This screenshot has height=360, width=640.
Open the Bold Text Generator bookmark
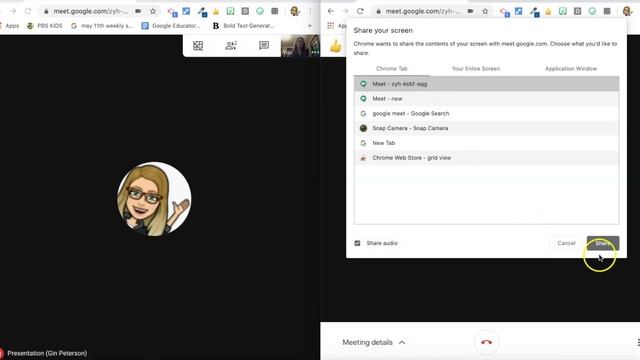(x=244, y=26)
